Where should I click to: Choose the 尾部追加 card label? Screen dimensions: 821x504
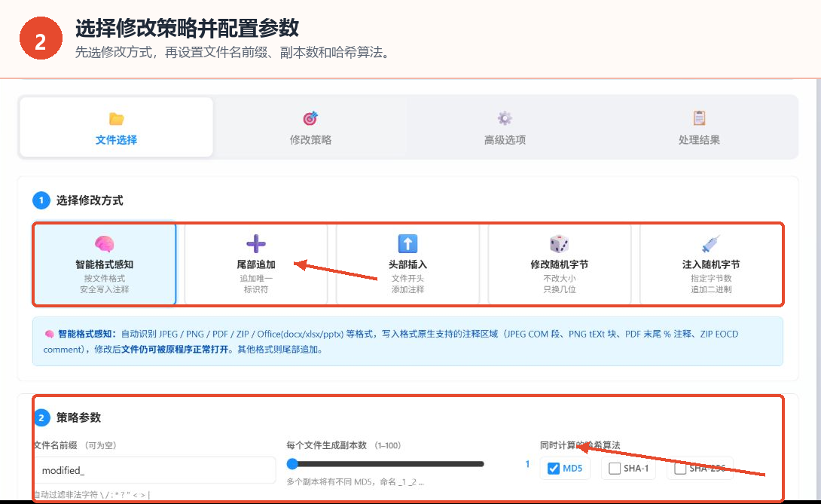click(x=256, y=264)
